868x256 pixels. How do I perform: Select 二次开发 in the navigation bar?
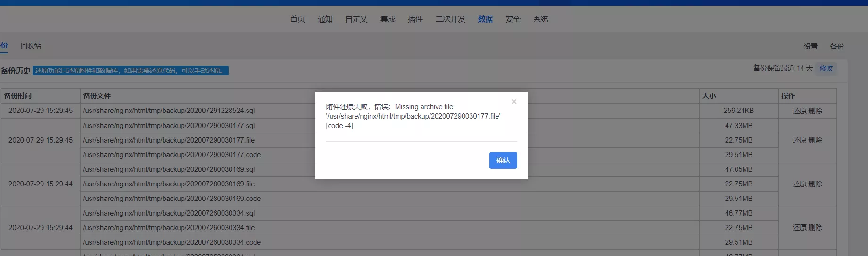[450, 19]
